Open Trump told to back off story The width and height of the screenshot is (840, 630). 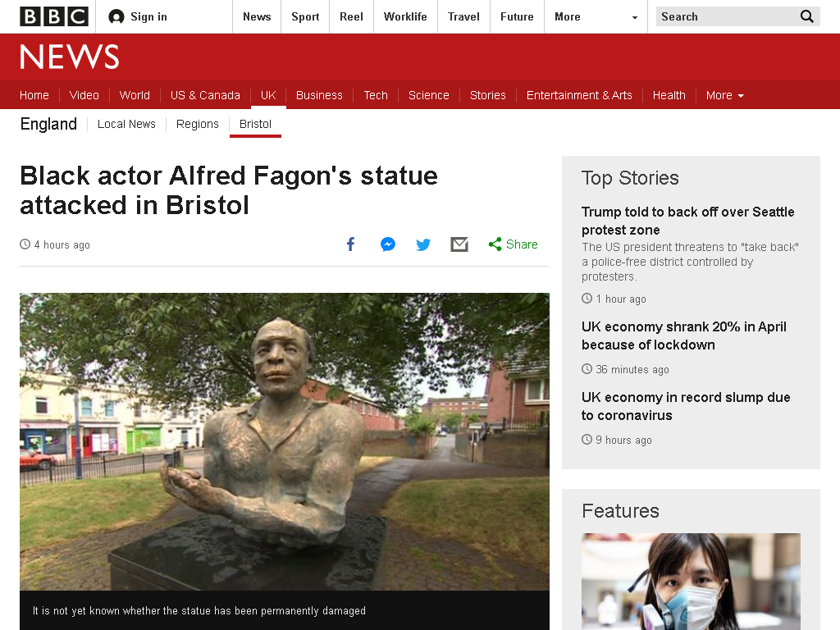click(688, 221)
